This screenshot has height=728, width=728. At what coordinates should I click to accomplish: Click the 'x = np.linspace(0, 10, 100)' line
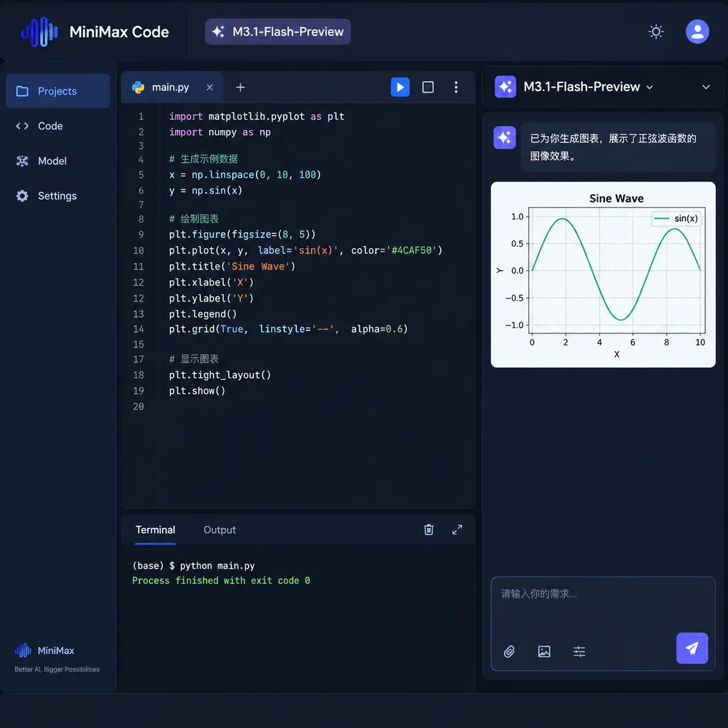[x=245, y=175]
